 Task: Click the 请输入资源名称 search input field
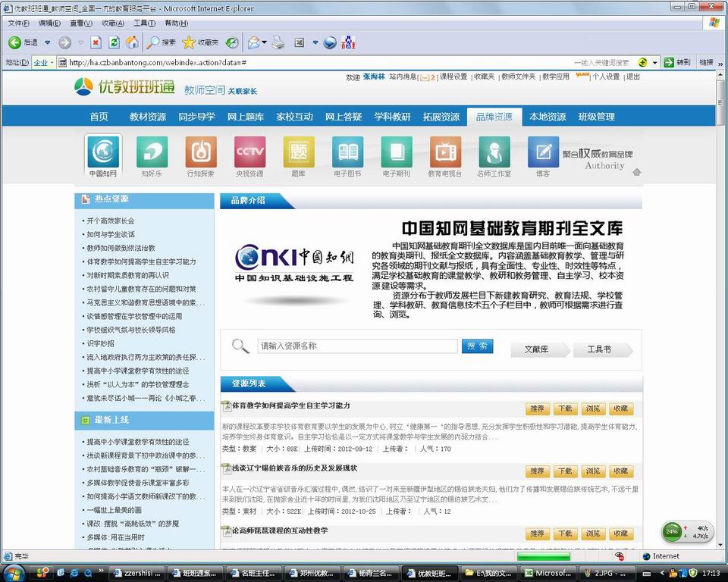point(357,346)
